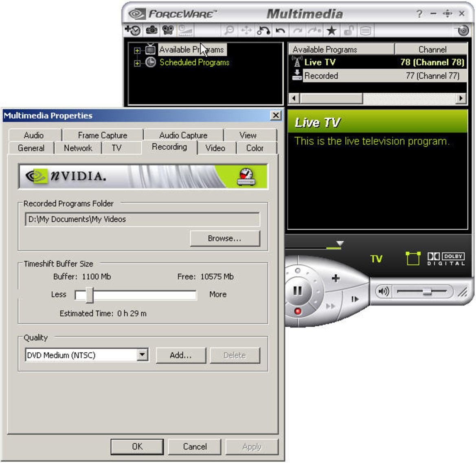Viewport: 476px width, 463px height.
Task: Switch to the Frame Capture tab
Action: [103, 135]
